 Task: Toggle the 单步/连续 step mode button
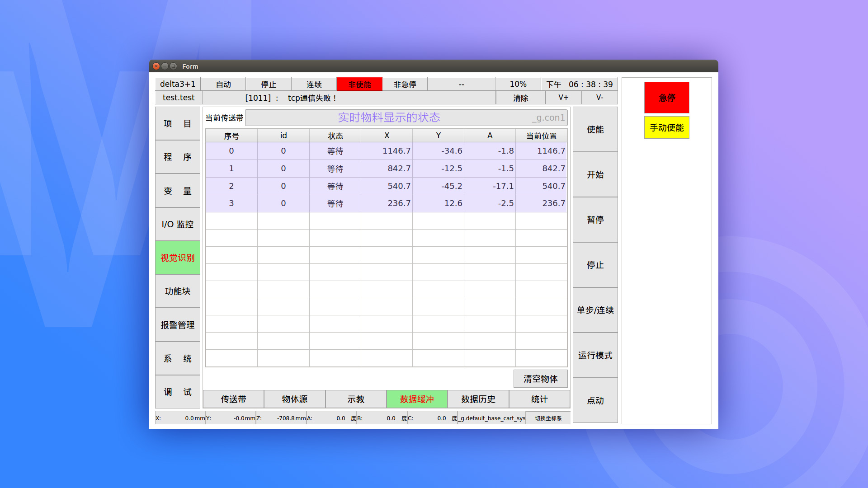click(595, 310)
